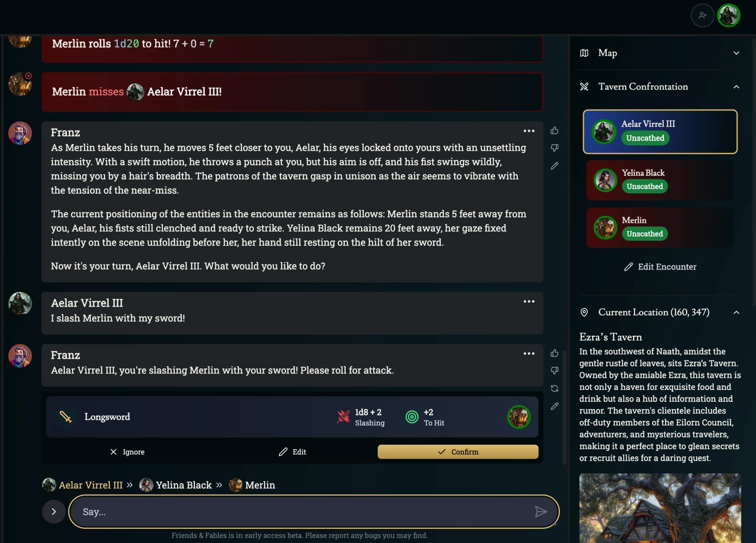
Task: Ignore the Longsword attack prompt
Action: click(x=127, y=452)
